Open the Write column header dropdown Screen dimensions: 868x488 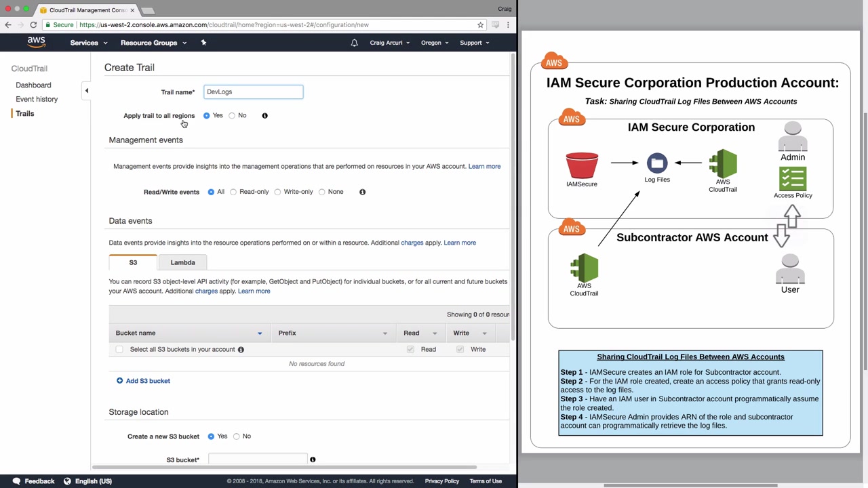[484, 333]
